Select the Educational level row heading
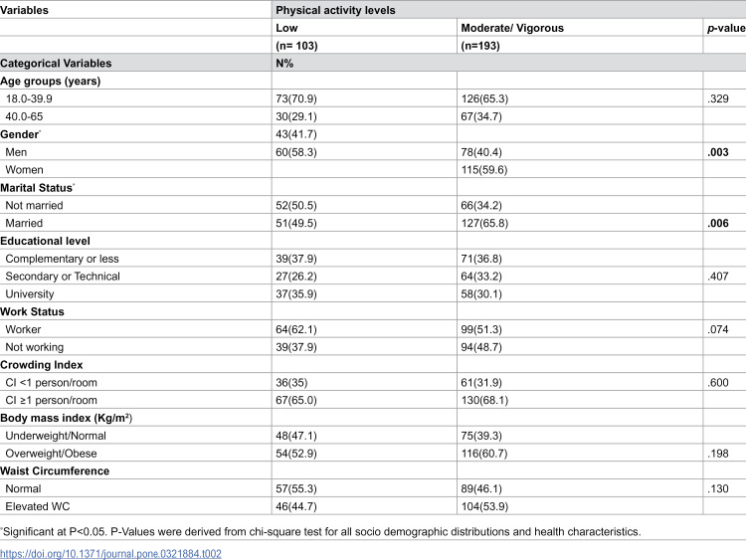Screen dimensions: 746x560 click(45, 241)
